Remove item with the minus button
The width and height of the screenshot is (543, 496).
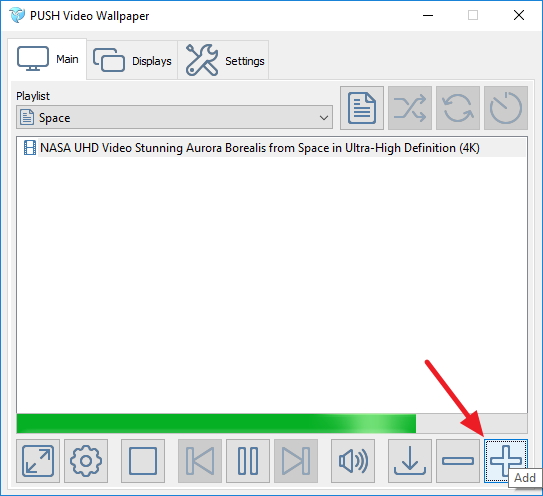tap(458, 461)
